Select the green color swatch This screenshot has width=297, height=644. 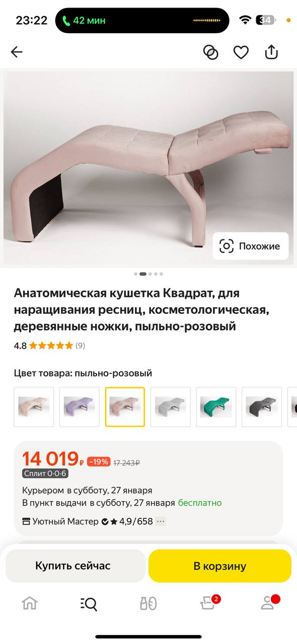click(x=216, y=407)
